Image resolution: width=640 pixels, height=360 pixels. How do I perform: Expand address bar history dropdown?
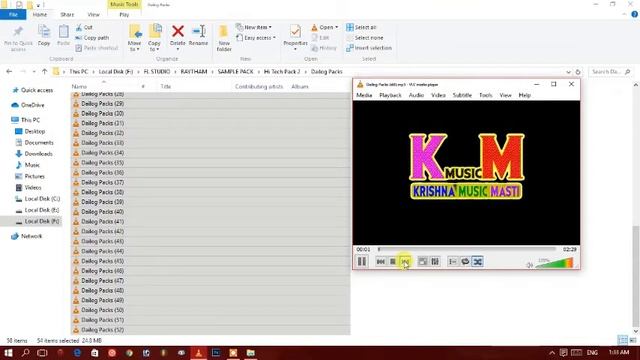[x=568, y=72]
